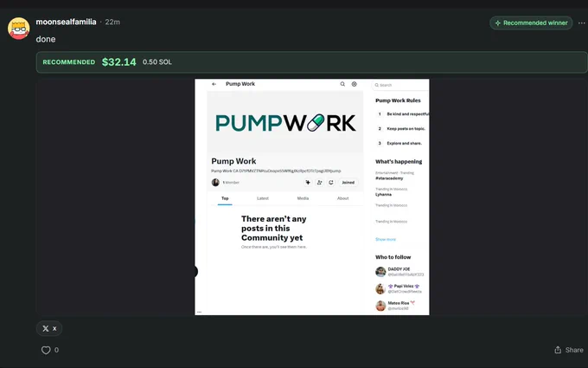Click the Joined community button
This screenshot has width=588, height=368.
348,183
